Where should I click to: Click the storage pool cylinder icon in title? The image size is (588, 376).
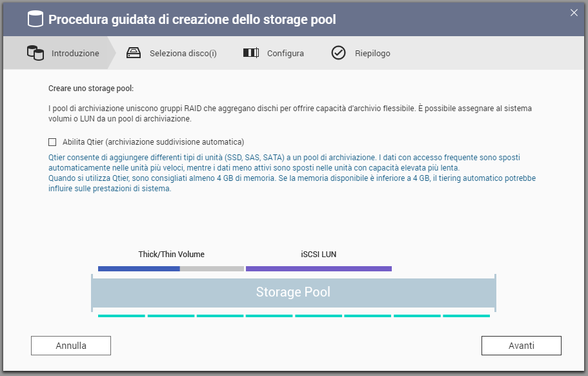tap(35, 19)
